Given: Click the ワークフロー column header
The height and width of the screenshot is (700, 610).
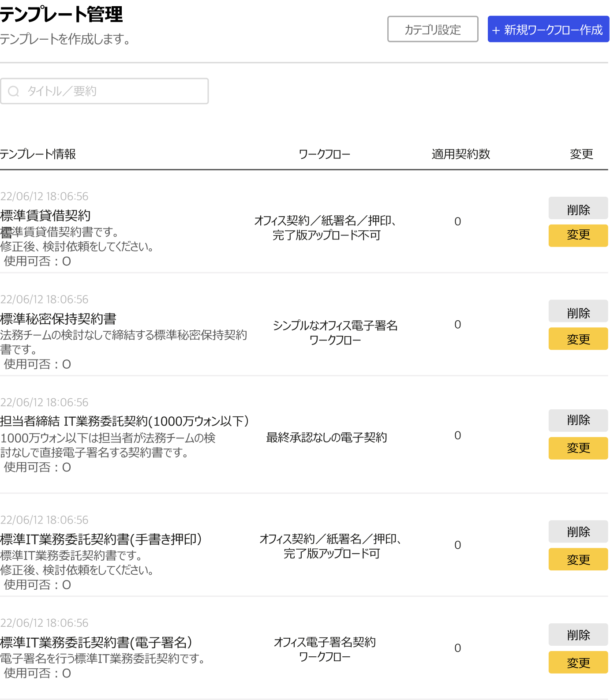Looking at the screenshot, I should click(324, 154).
